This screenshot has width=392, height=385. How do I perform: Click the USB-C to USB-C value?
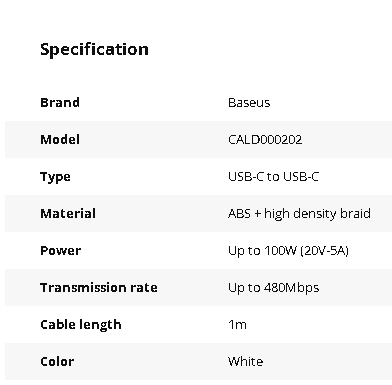273,176
